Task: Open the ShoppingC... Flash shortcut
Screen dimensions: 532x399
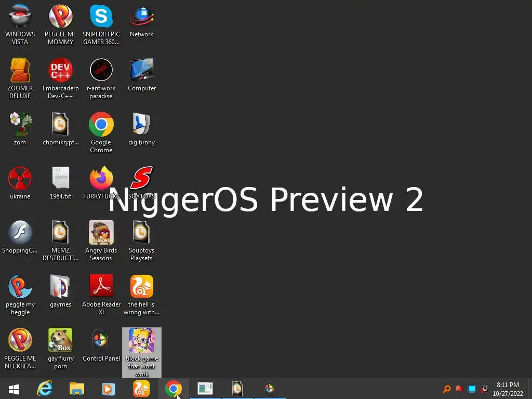Action: tap(20, 237)
